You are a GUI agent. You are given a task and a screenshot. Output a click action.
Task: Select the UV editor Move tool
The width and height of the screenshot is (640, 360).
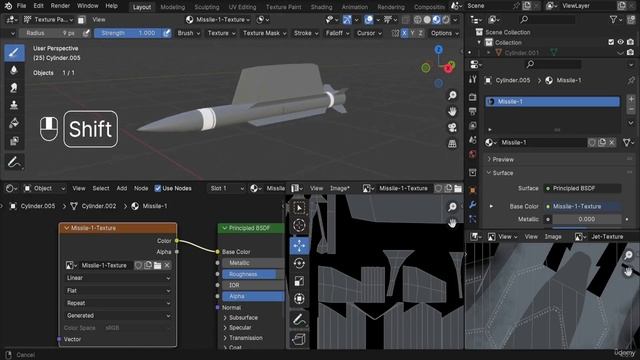pos(299,246)
